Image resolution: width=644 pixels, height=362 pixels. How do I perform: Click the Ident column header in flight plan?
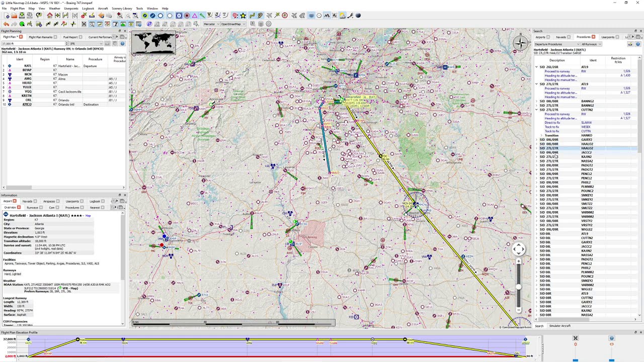point(20,59)
